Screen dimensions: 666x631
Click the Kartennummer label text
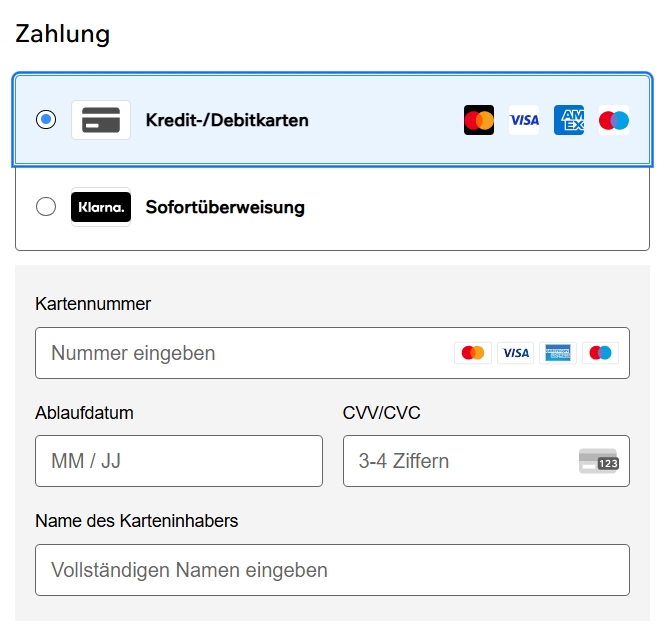(x=93, y=304)
